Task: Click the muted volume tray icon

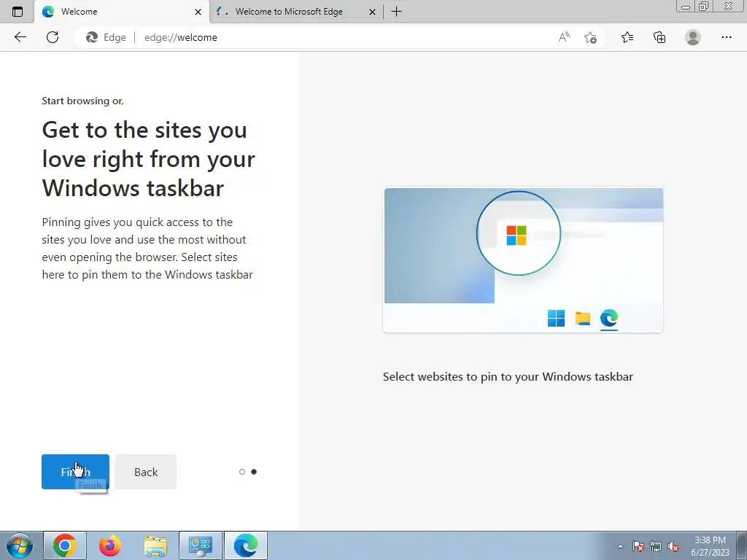Action: pos(673,546)
